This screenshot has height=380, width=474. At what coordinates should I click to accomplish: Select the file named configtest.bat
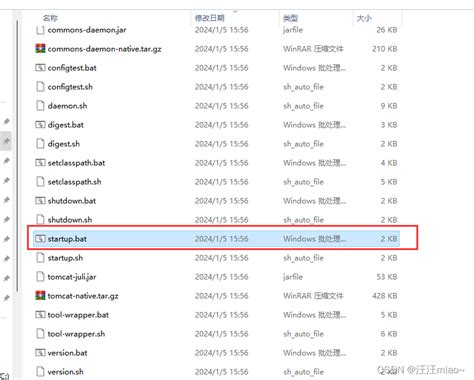pos(72,68)
